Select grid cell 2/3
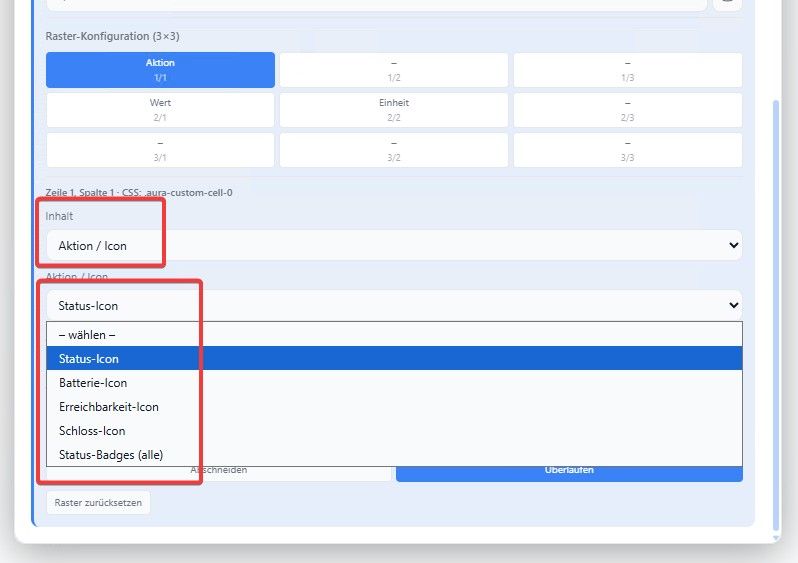 click(628, 110)
